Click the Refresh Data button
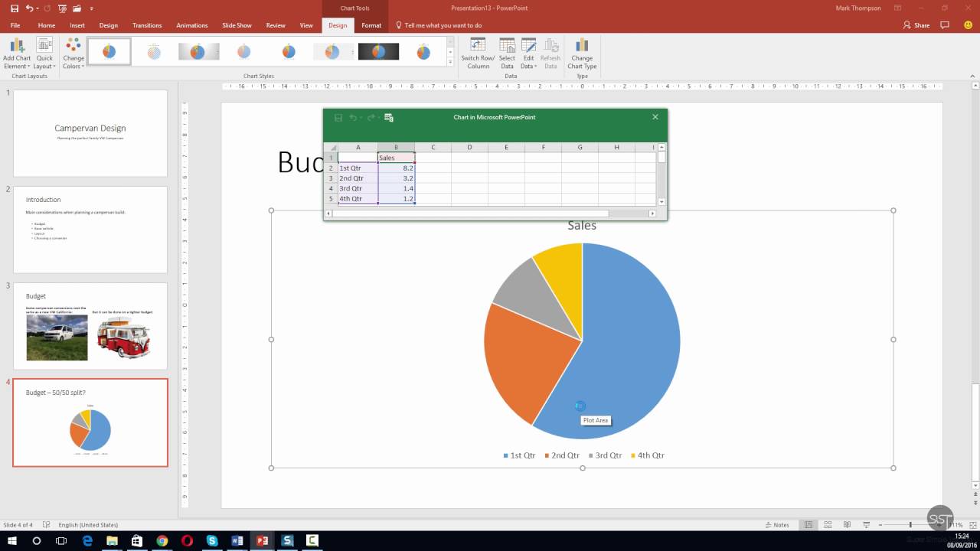The image size is (980, 551). (550, 53)
